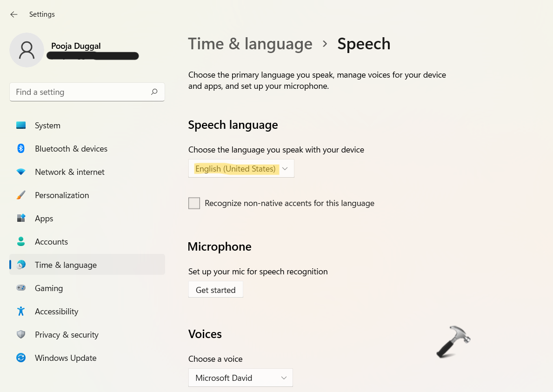
Task: Click the Pooja Duggal account name
Action: (76, 46)
